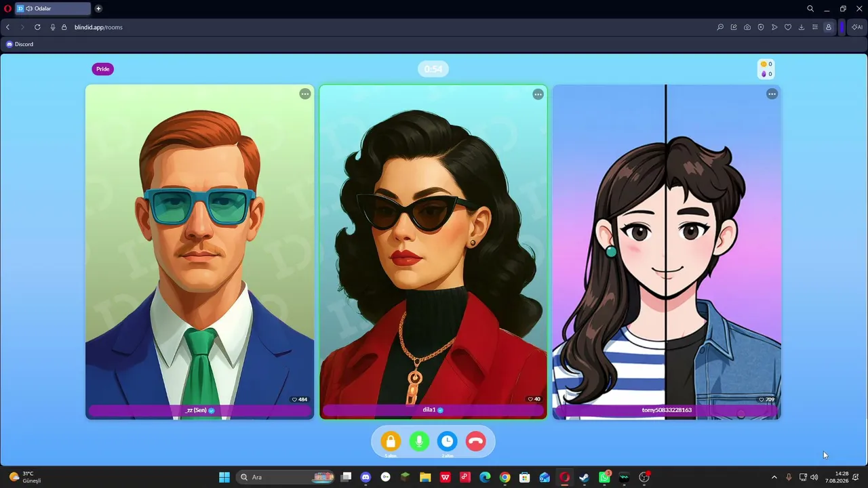Open Discord from the taskbar
This screenshot has height=488, width=868.
[x=366, y=477]
